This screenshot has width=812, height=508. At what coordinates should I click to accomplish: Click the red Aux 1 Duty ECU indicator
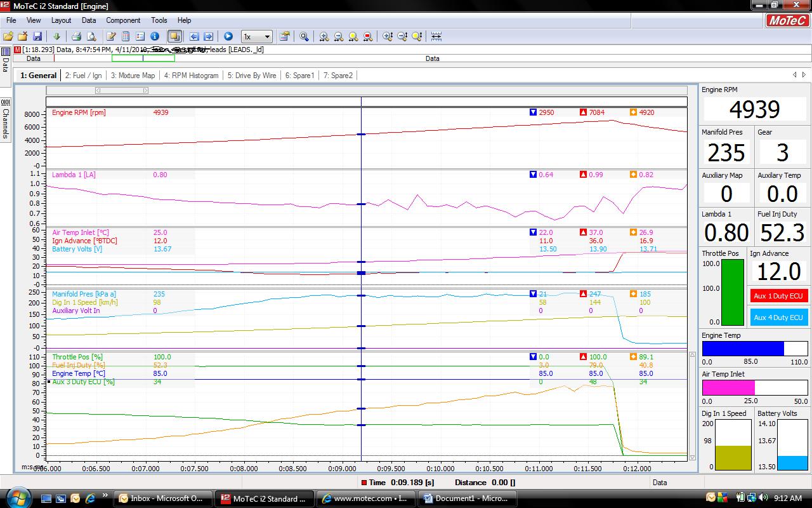pyautogui.click(x=778, y=296)
